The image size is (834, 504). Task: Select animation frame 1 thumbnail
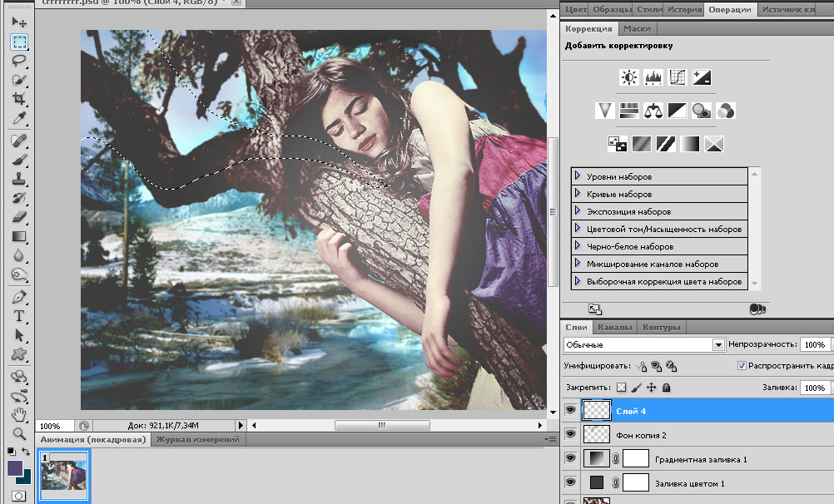[63, 475]
